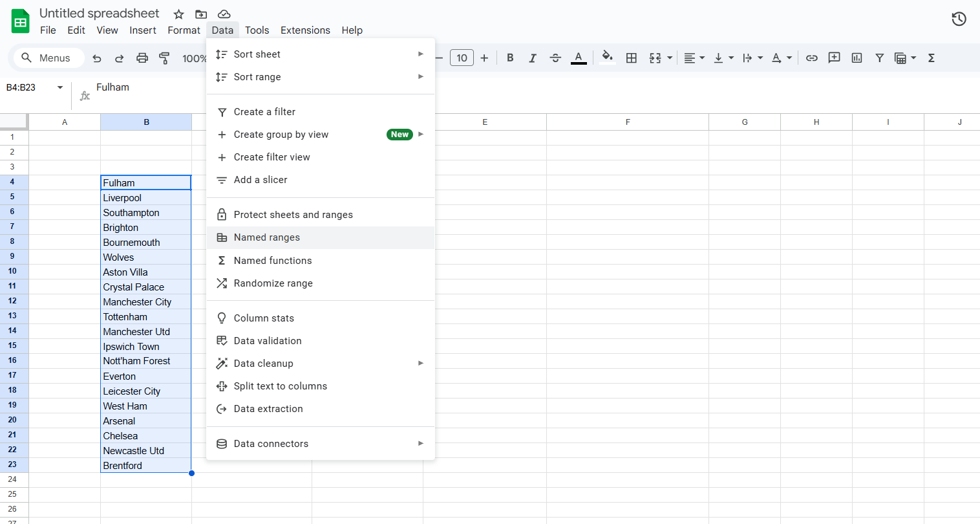Star the Untitled spreadsheet
The width and height of the screenshot is (980, 524).
(179, 14)
